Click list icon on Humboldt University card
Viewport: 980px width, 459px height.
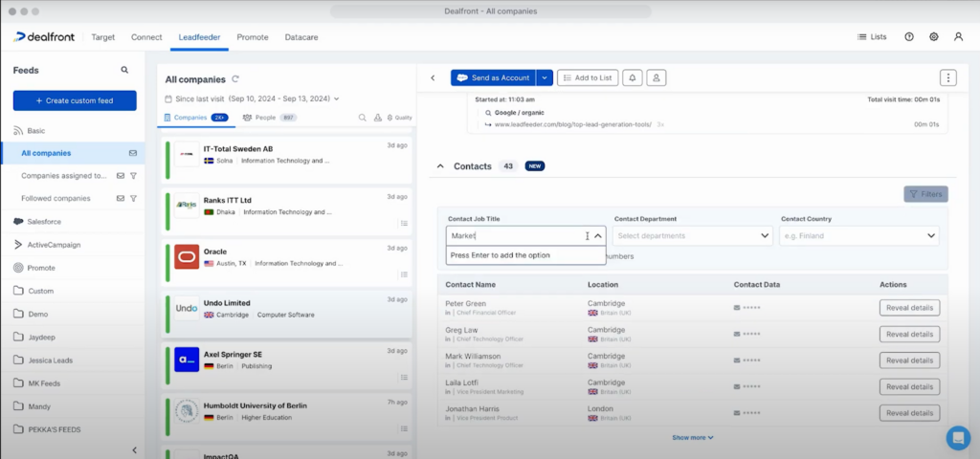tap(404, 428)
